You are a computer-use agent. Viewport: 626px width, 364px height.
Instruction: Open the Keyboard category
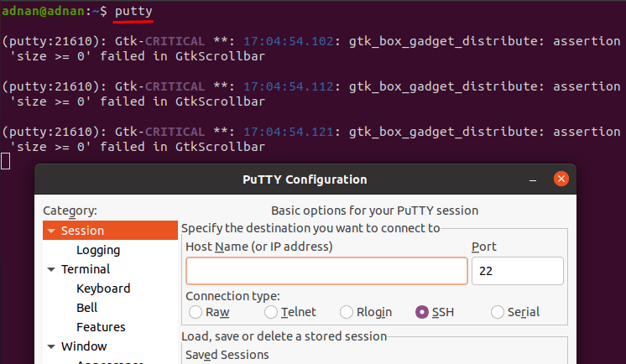click(x=103, y=289)
